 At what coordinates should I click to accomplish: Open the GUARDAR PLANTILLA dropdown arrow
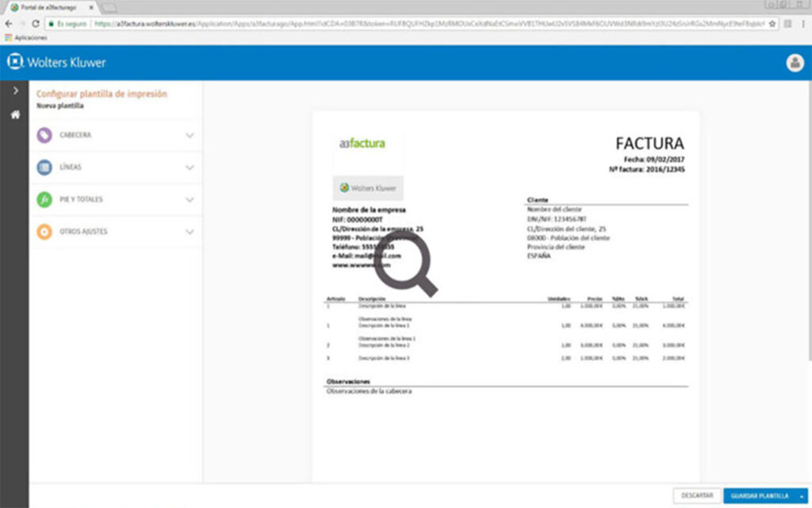coord(801,495)
